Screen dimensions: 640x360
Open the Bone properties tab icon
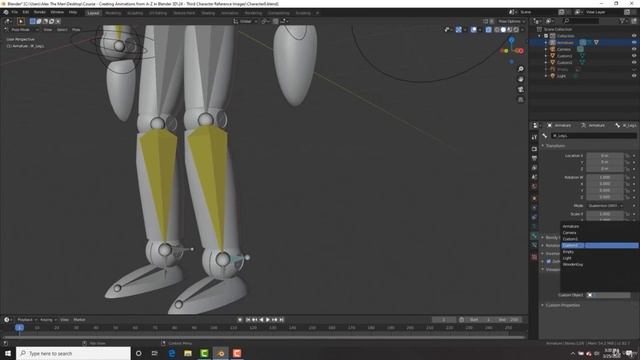tap(534, 236)
